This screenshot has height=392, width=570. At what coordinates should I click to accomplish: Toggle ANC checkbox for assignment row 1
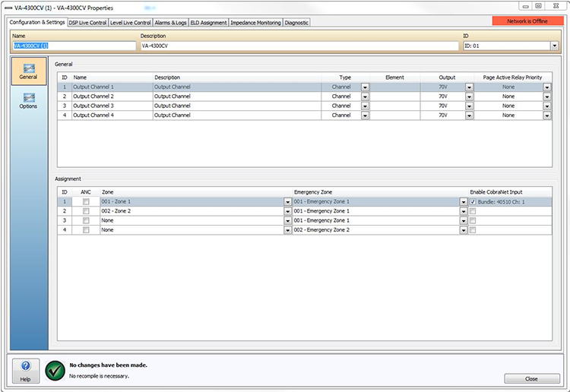click(86, 201)
